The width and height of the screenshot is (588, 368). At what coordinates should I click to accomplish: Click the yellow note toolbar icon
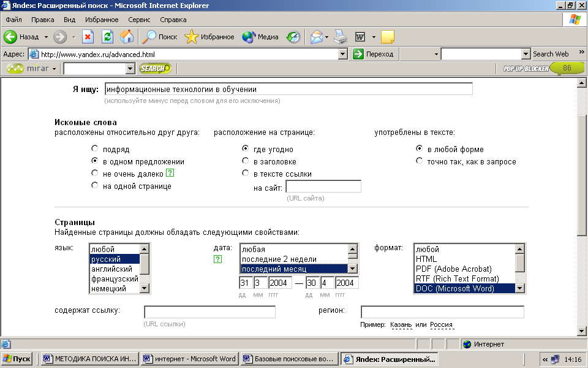click(x=387, y=37)
